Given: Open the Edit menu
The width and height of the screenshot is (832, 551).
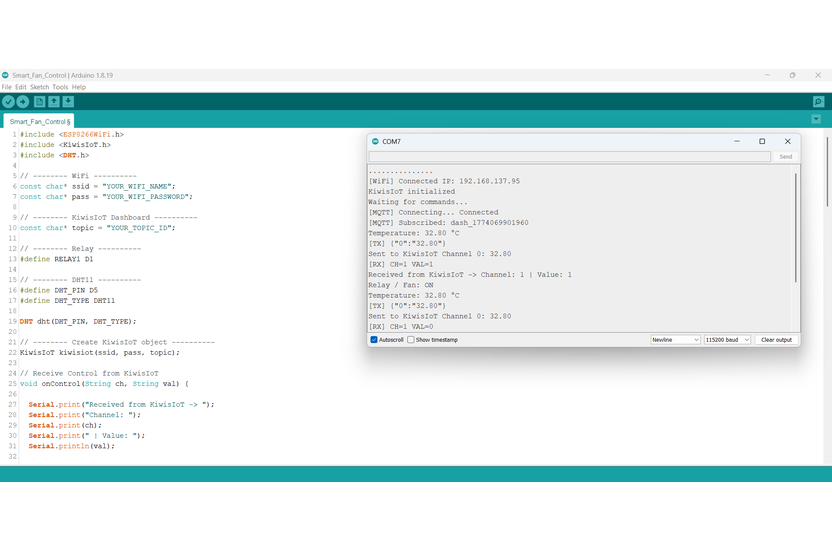Looking at the screenshot, I should (x=21, y=87).
